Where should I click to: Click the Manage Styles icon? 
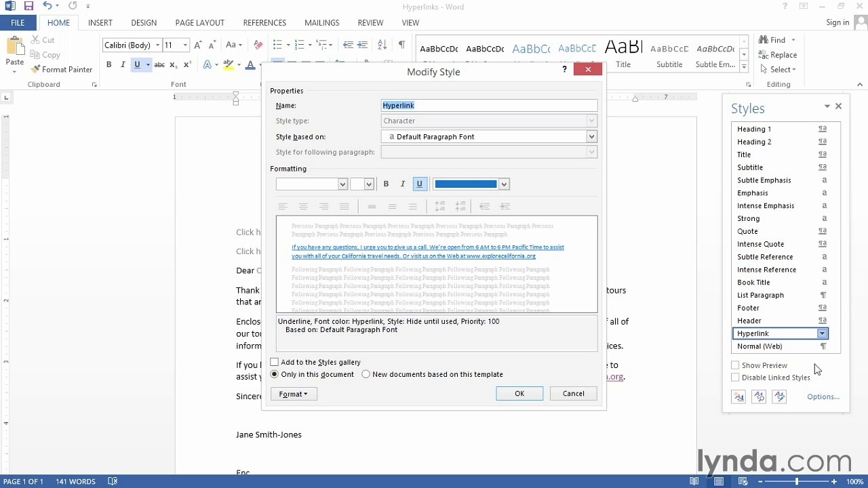(x=779, y=397)
